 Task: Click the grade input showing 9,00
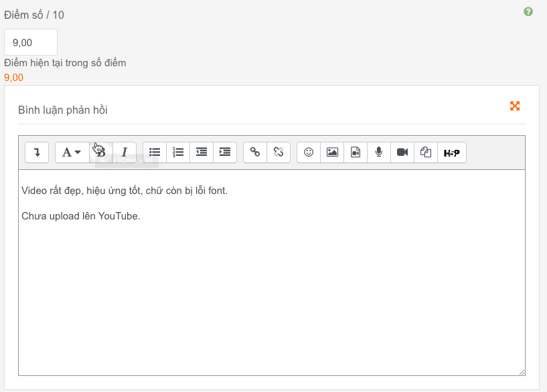click(31, 42)
